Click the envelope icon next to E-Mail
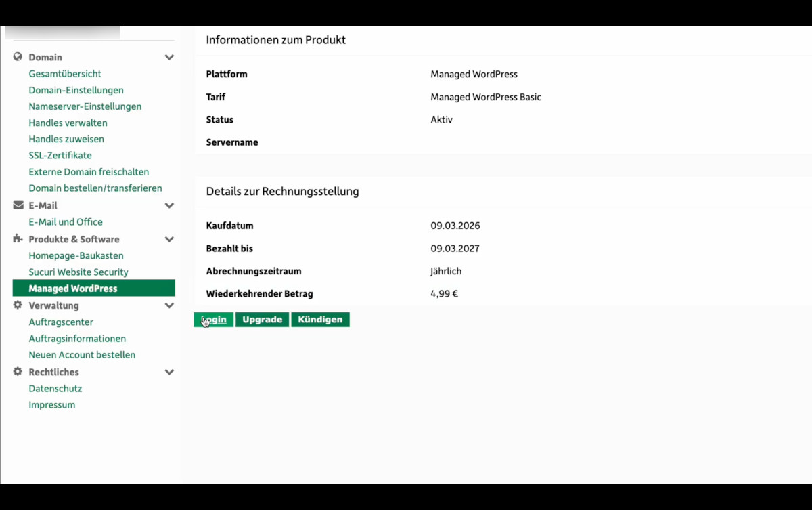 [x=18, y=205]
